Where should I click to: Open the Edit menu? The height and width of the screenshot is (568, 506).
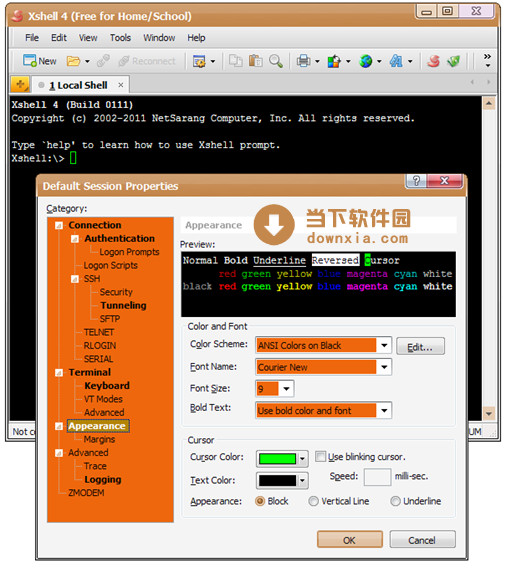point(59,38)
